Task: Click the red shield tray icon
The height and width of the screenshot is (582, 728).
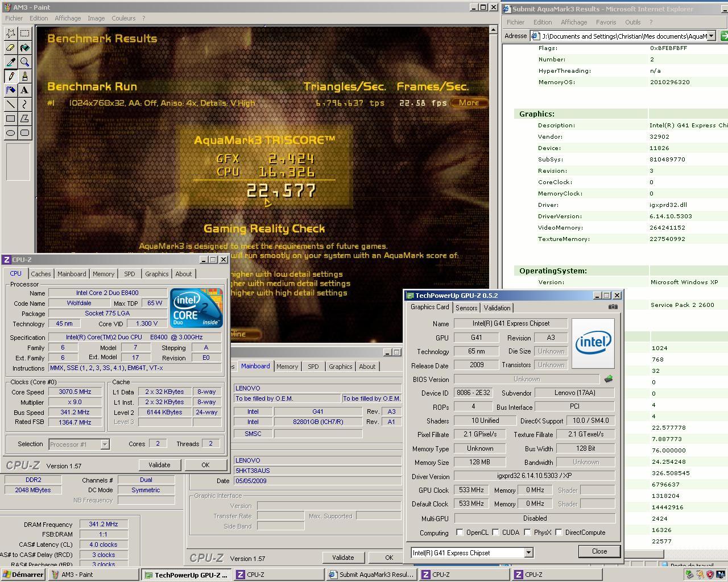Action: 710,575
